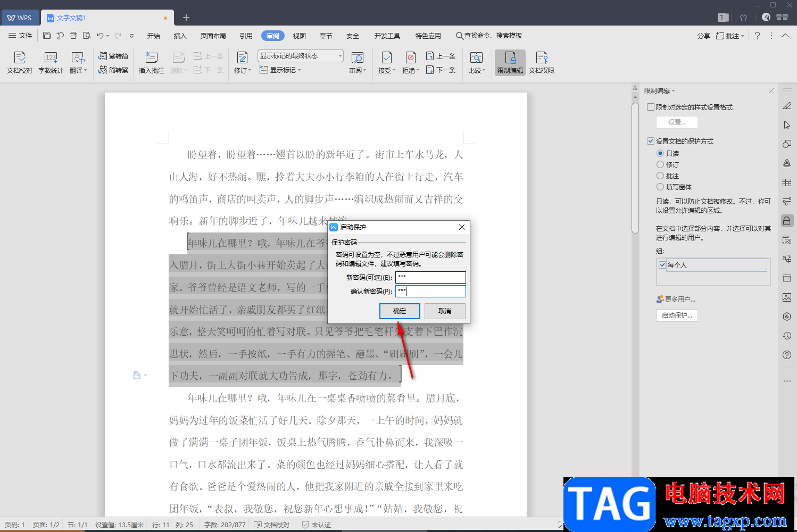797x532 pixels.
Task: Convert text with 简转繁
Action: 113,70
